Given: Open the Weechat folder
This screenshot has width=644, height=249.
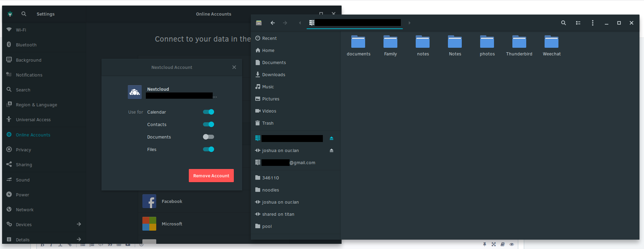Looking at the screenshot, I should tap(552, 45).
